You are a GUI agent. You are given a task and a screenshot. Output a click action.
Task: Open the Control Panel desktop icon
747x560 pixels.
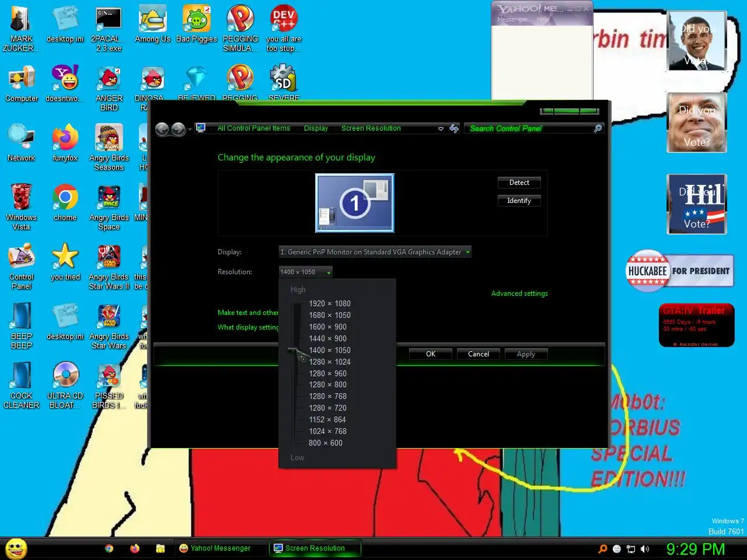pos(21,267)
